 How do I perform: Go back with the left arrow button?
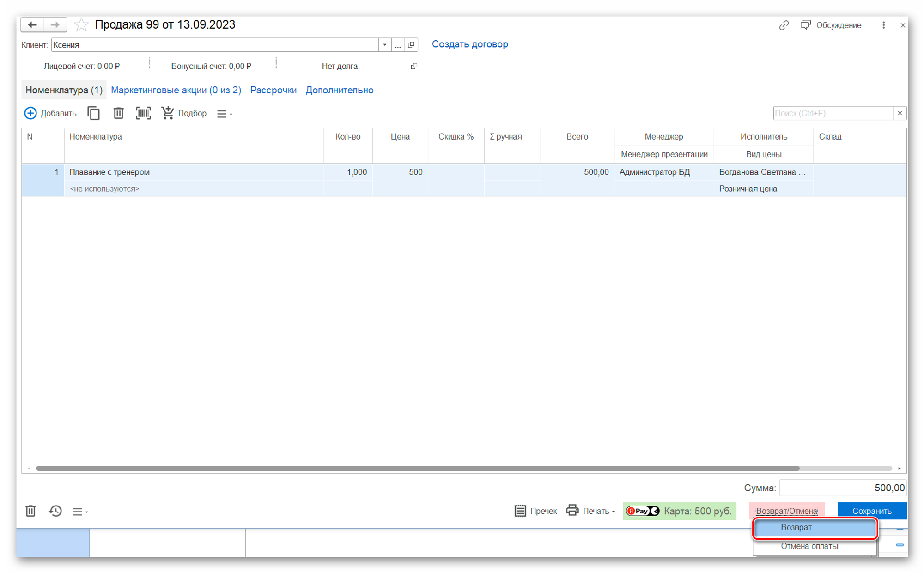pyautogui.click(x=32, y=24)
